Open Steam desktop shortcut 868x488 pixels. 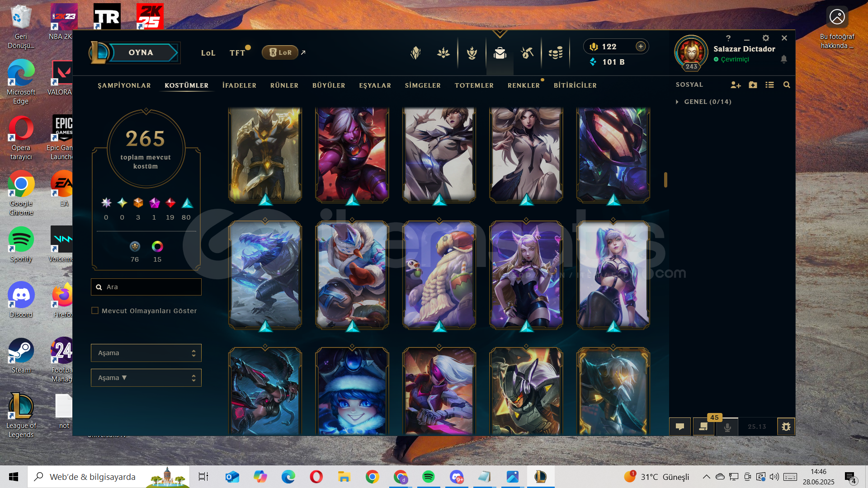pyautogui.click(x=21, y=356)
